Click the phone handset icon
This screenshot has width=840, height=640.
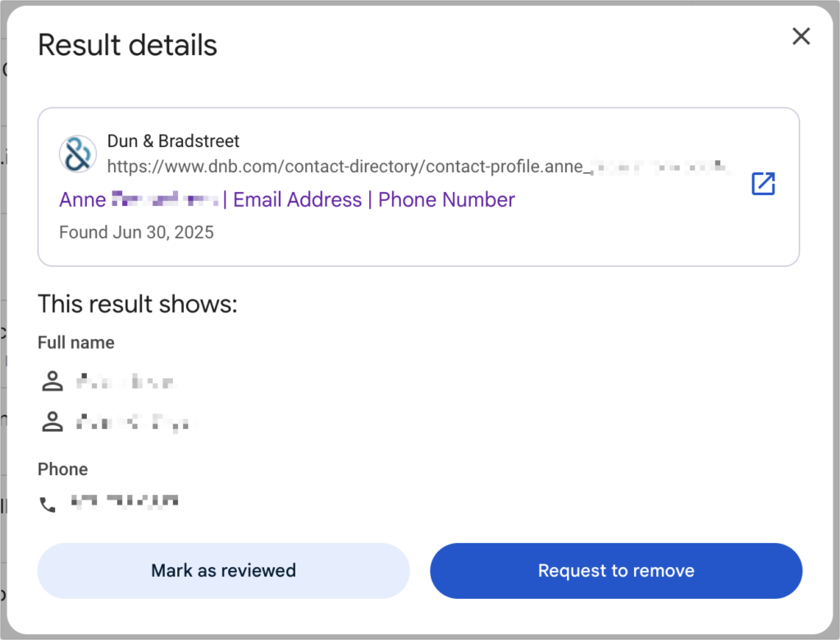(48, 505)
